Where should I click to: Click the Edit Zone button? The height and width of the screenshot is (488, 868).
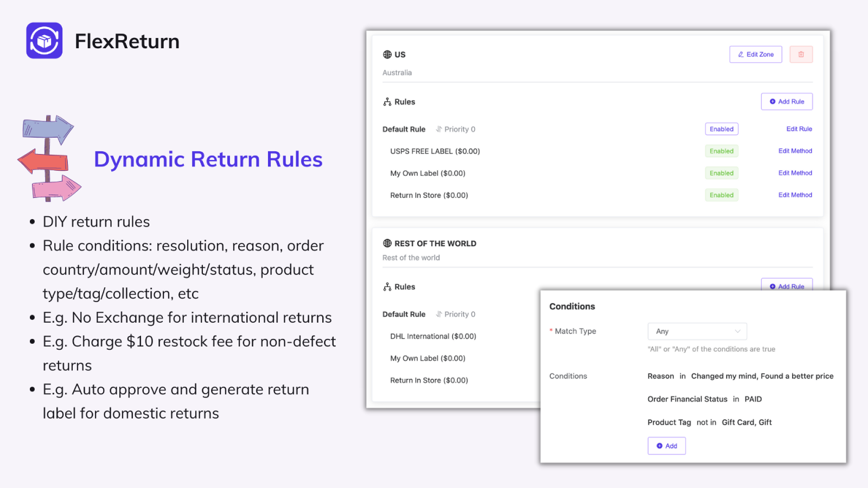coord(755,54)
